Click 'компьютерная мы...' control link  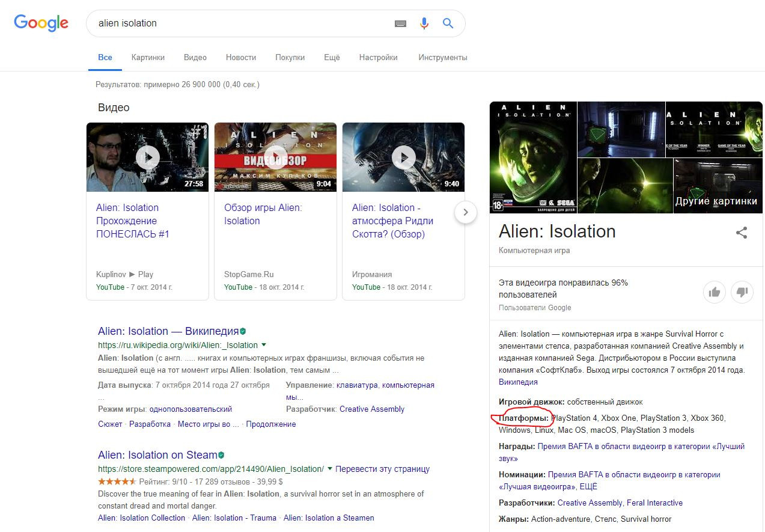point(361,391)
